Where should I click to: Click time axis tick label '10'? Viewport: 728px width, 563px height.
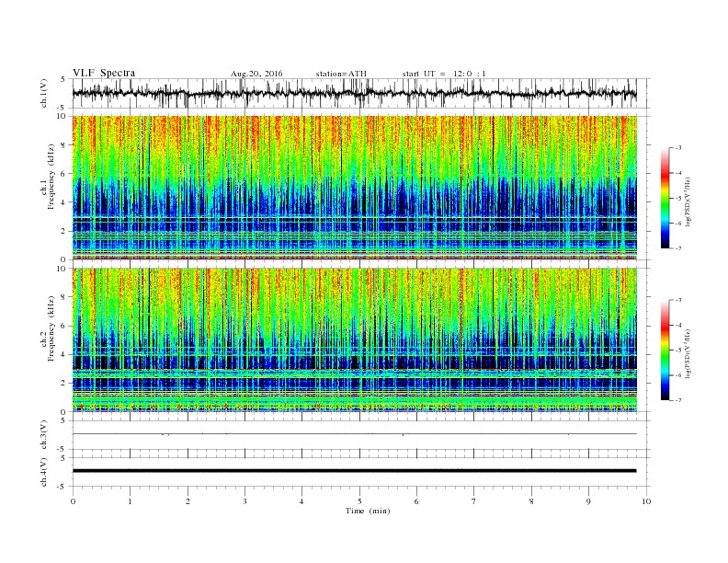click(646, 501)
